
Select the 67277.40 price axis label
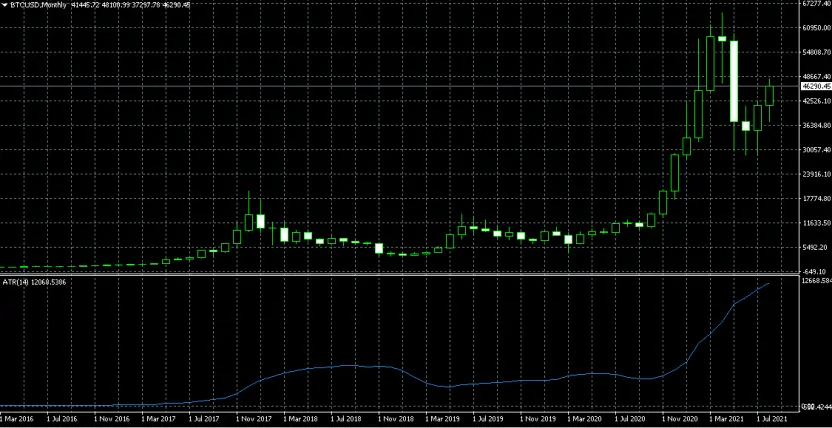(817, 3)
